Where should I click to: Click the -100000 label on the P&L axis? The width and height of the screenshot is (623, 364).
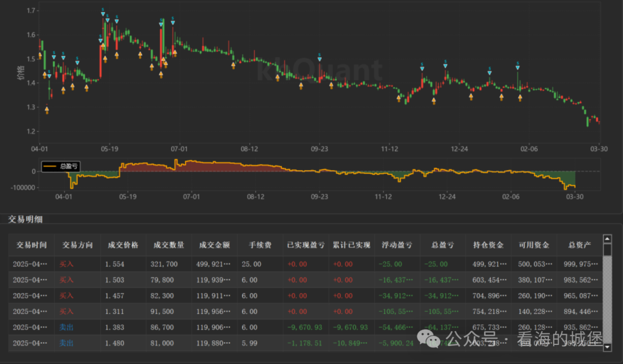tap(22, 187)
